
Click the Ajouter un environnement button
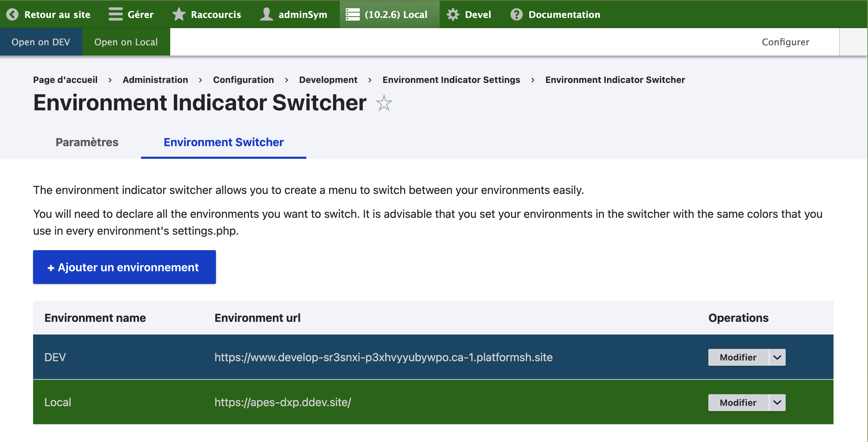coord(124,267)
